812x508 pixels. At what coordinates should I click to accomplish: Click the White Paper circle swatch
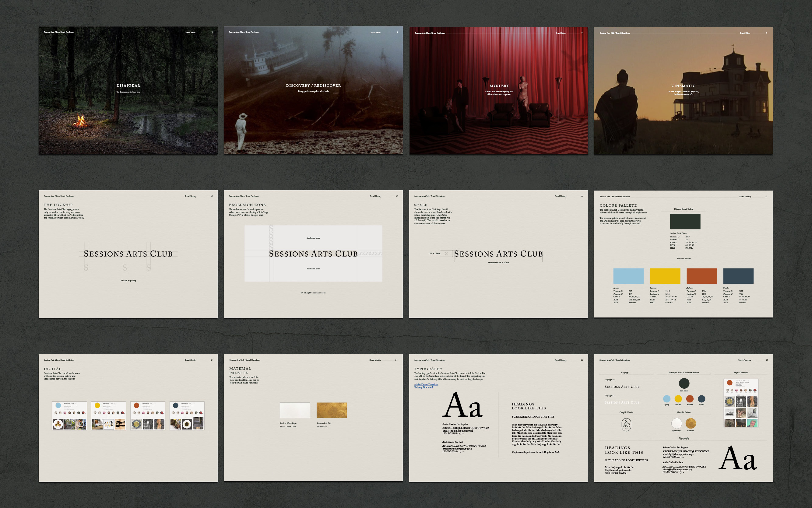677,423
